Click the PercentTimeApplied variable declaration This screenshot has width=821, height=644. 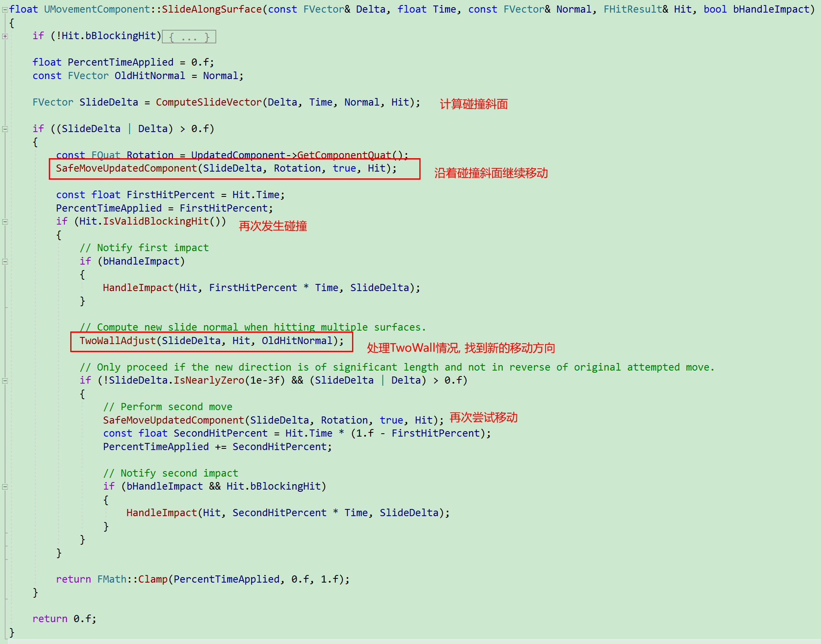[x=120, y=62]
